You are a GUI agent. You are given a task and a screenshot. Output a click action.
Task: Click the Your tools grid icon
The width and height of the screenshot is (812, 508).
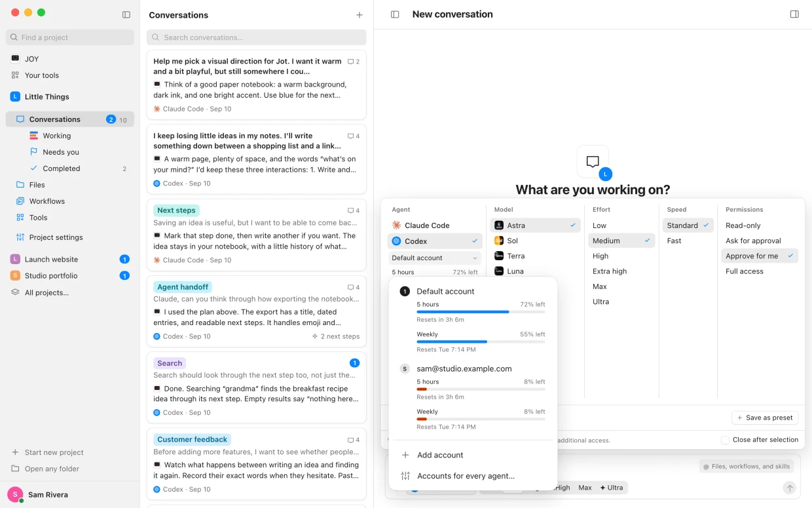tap(15, 75)
